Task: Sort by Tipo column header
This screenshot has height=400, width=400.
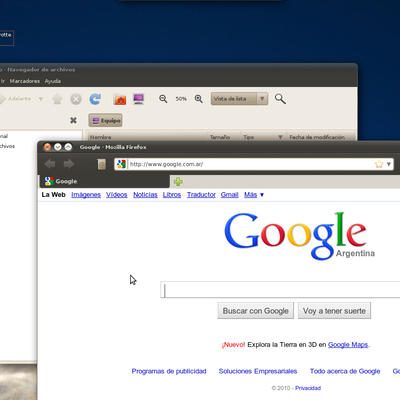Action: tap(263, 137)
